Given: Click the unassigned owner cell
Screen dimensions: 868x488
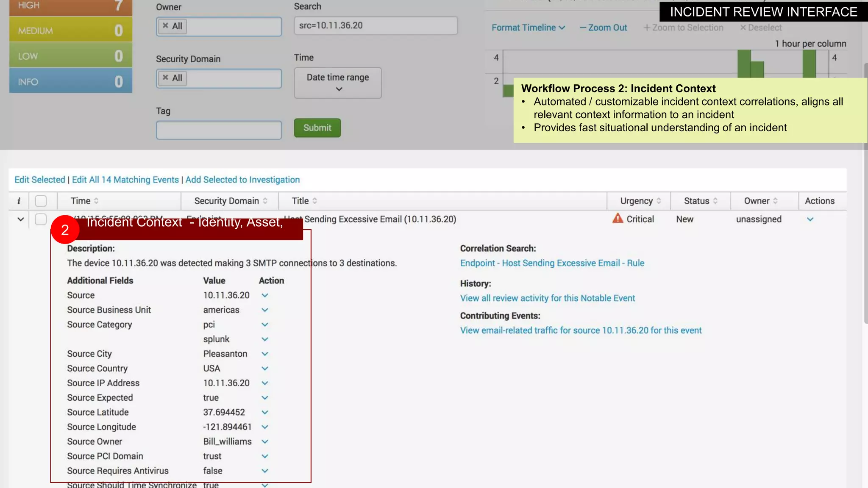Looking at the screenshot, I should click(x=759, y=219).
